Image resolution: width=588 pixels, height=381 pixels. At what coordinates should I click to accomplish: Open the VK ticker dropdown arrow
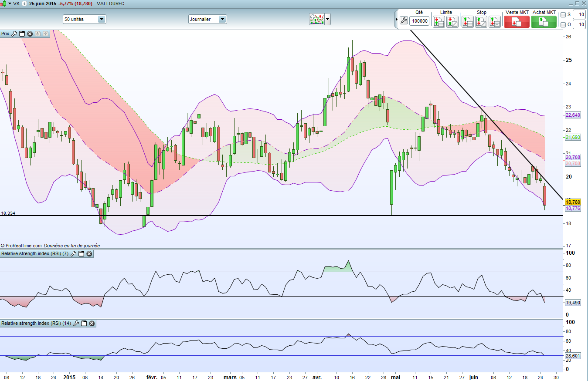pyautogui.click(x=9, y=3)
